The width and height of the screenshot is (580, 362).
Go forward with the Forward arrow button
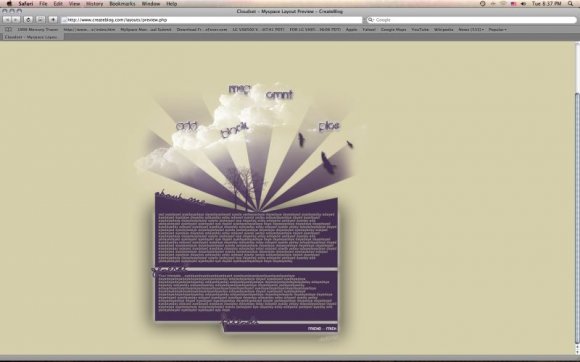[16, 20]
